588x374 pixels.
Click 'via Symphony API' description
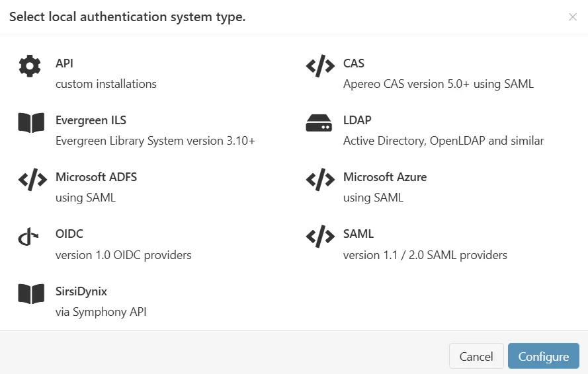(101, 312)
